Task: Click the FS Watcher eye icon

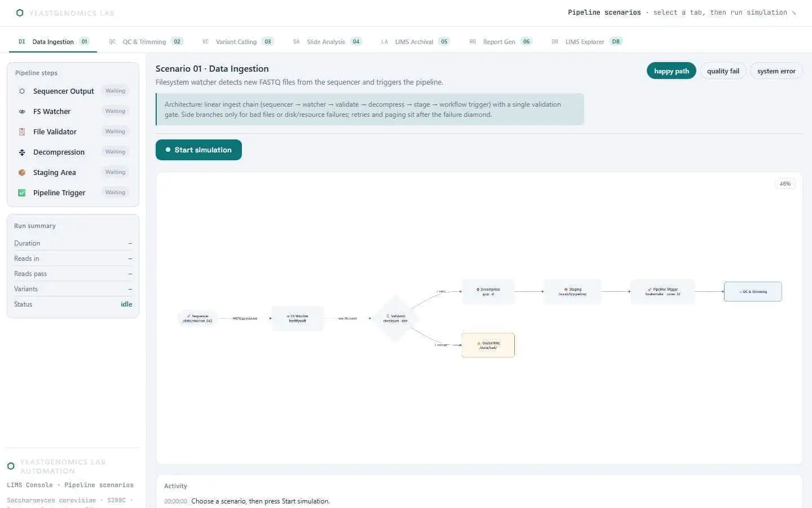Action: [22, 111]
